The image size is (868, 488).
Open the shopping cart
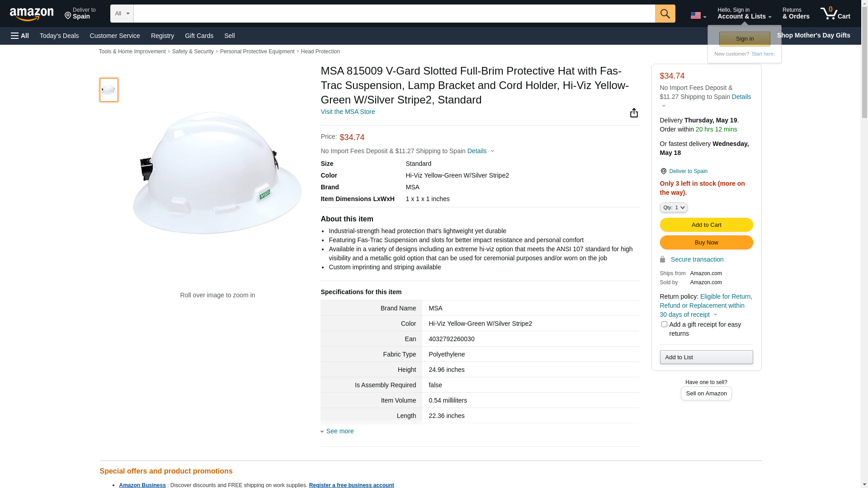[835, 14]
